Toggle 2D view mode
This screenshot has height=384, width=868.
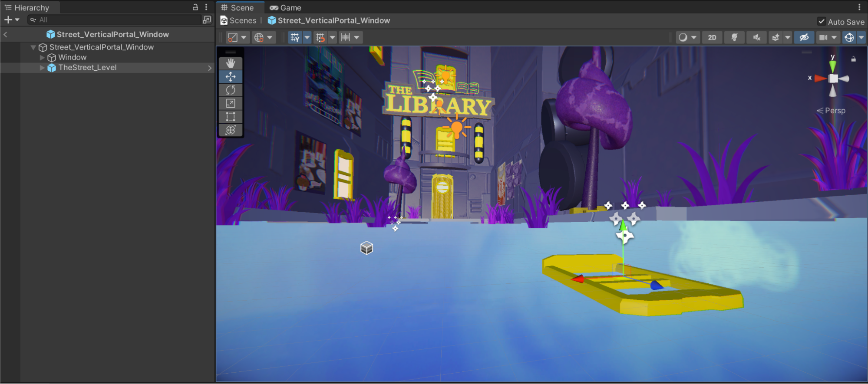pos(712,37)
